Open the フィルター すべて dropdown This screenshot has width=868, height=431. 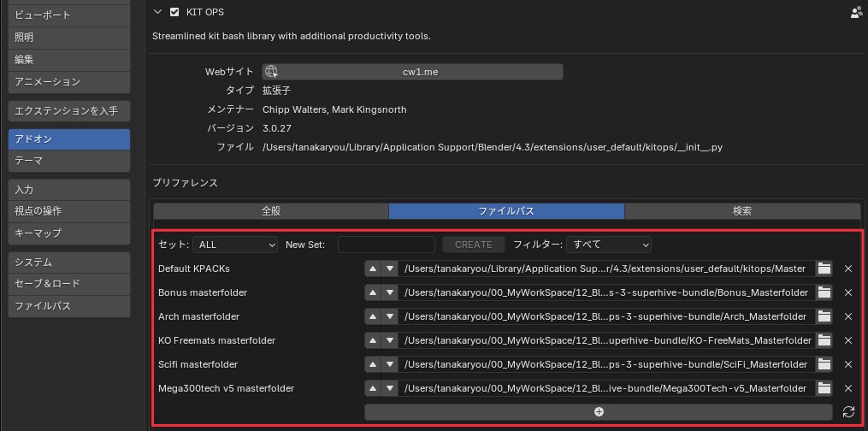608,244
